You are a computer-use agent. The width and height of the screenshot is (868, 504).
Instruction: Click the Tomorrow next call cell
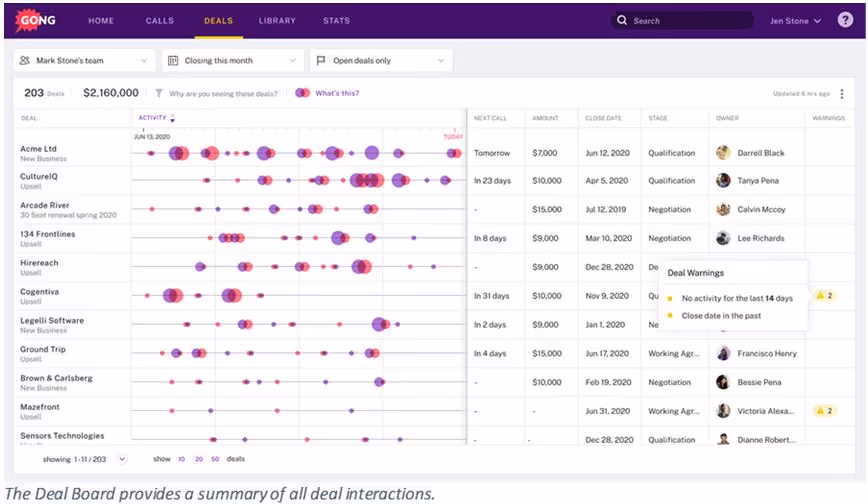492,153
